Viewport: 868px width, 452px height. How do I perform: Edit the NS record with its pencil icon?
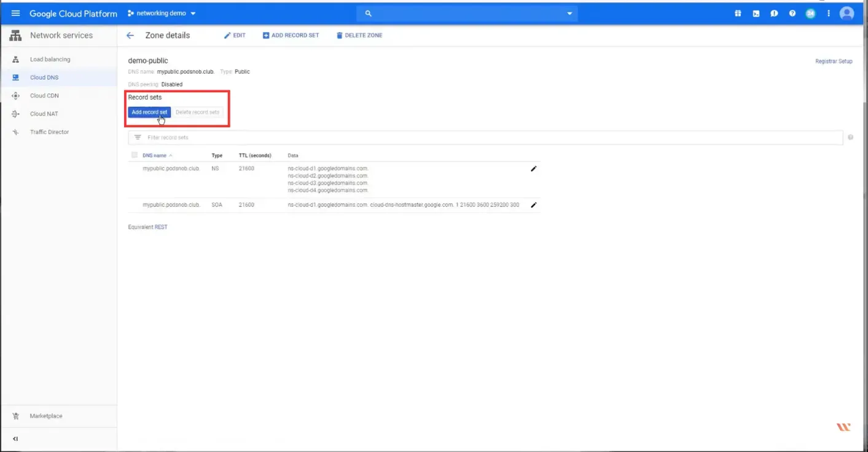coord(533,169)
